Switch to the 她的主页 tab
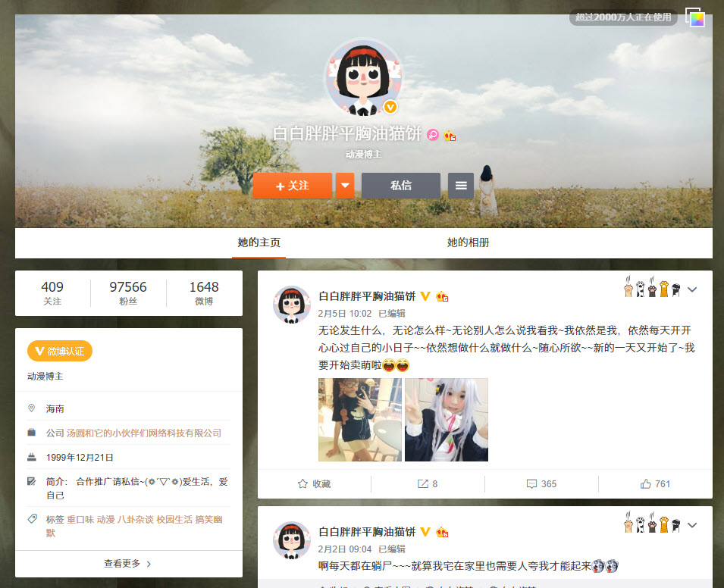Image resolution: width=724 pixels, height=588 pixels. [x=259, y=243]
